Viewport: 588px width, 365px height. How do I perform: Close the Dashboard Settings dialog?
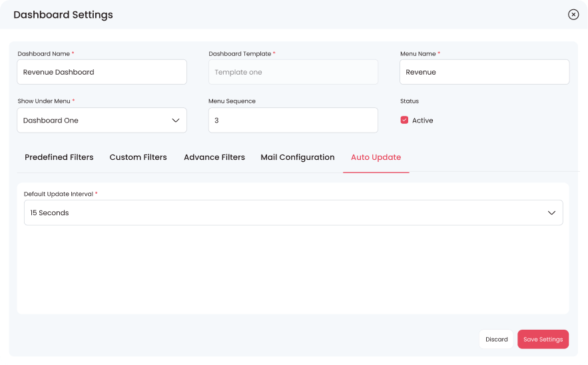(573, 15)
